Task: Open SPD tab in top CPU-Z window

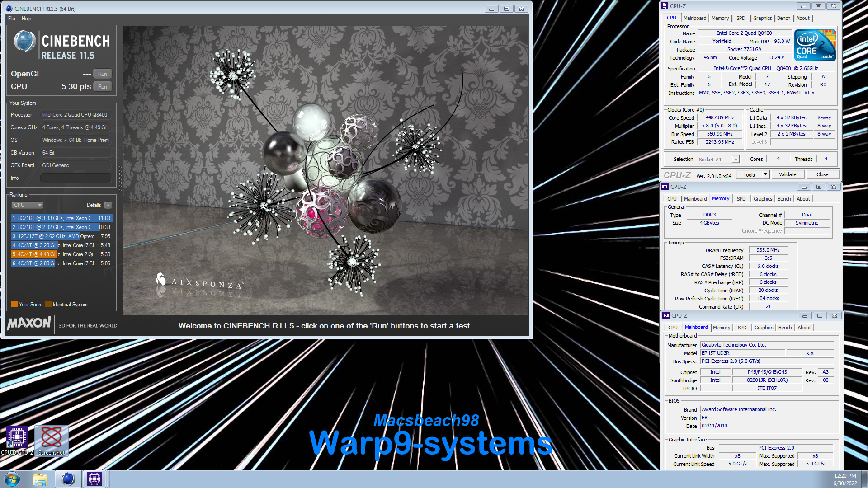Action: 741,18
